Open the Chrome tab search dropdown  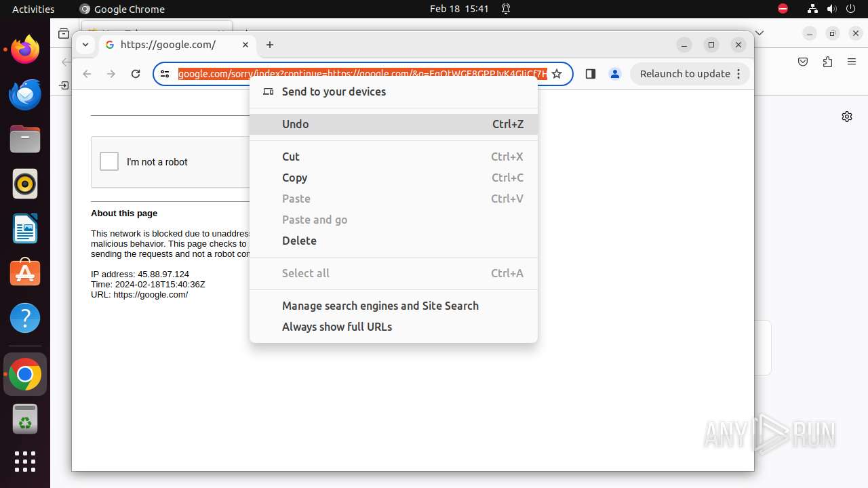tap(85, 45)
